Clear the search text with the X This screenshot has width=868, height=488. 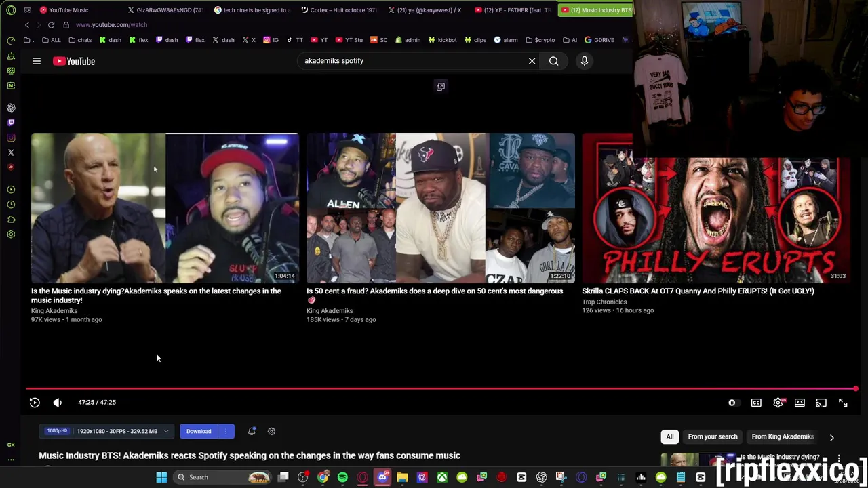[532, 61]
